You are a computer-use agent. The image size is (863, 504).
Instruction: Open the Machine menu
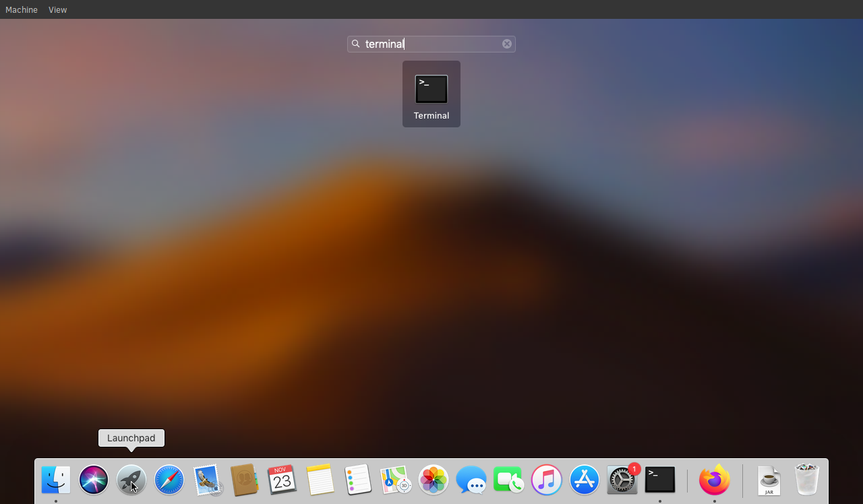pos(22,10)
